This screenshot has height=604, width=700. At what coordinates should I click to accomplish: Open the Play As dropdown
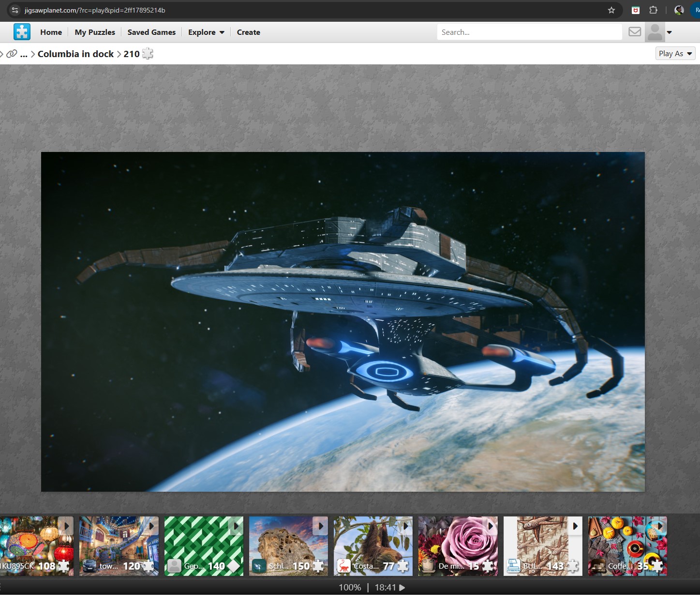(675, 53)
